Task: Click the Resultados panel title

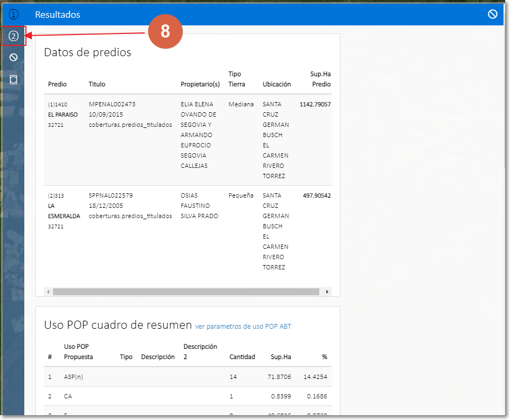Action: click(57, 15)
